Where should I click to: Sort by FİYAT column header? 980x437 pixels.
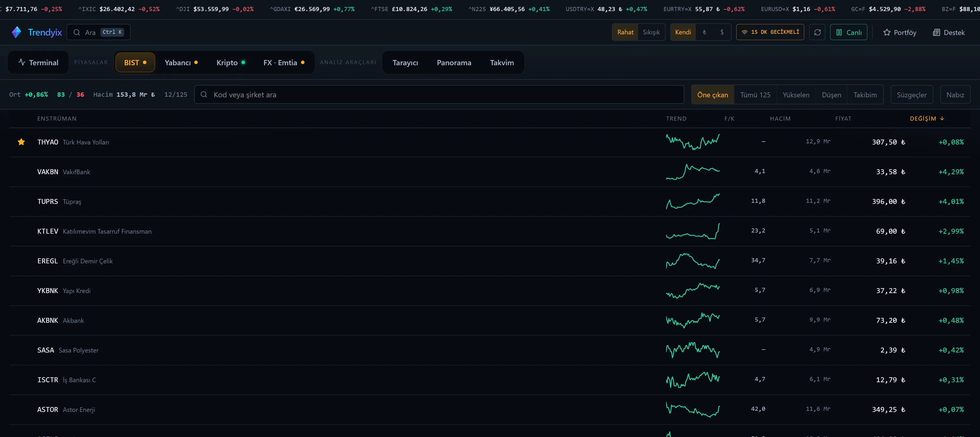(843, 119)
